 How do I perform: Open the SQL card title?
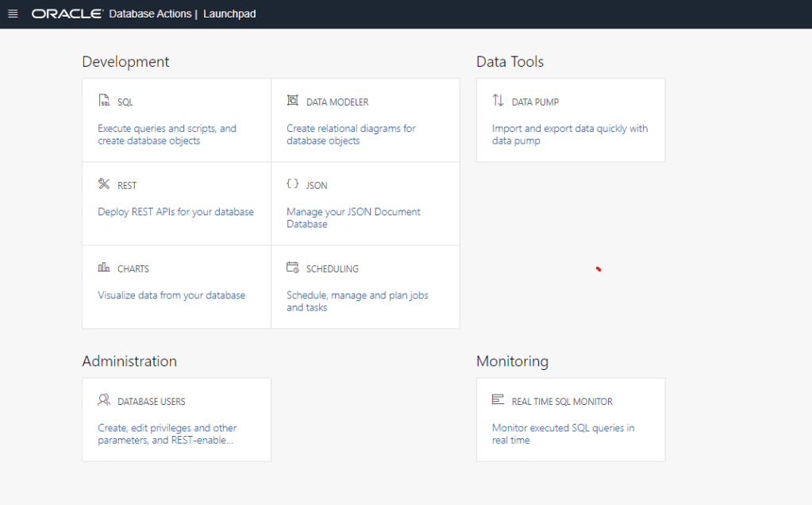[125, 102]
